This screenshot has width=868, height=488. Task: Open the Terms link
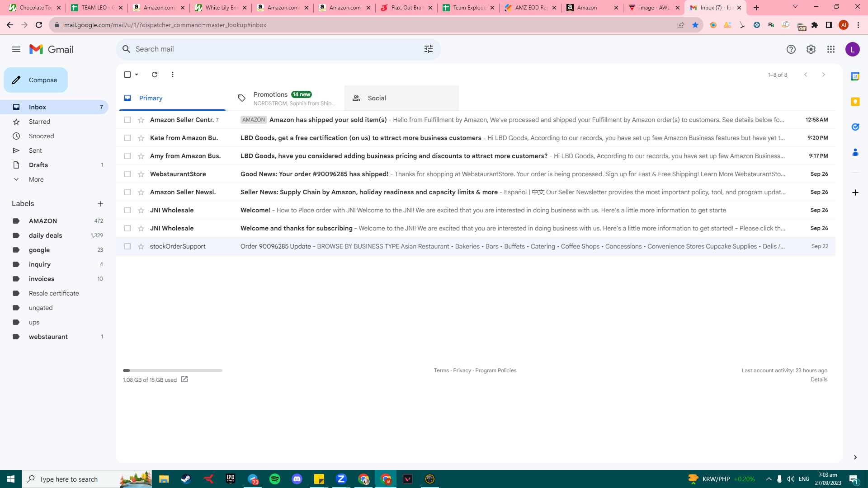[x=441, y=371]
